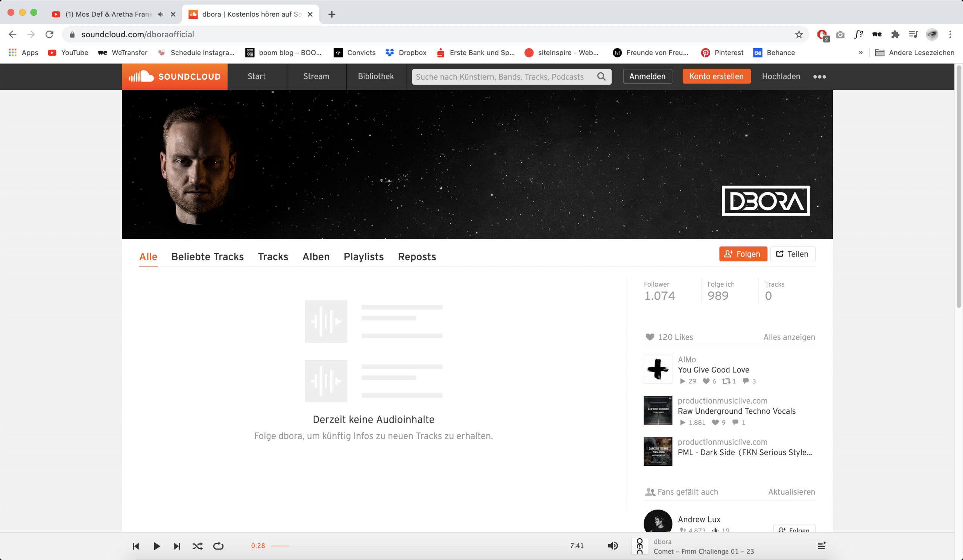Open the siteInspire bookmark

tap(561, 53)
